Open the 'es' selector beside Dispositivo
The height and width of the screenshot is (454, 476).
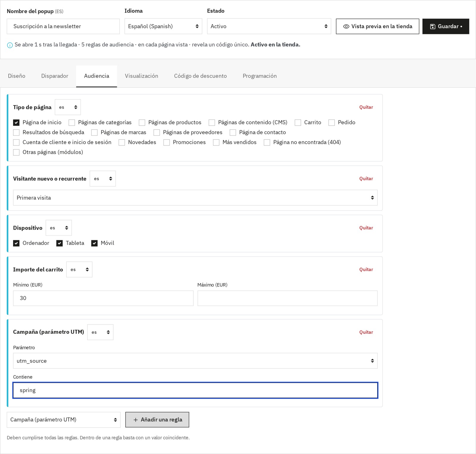[x=59, y=228]
